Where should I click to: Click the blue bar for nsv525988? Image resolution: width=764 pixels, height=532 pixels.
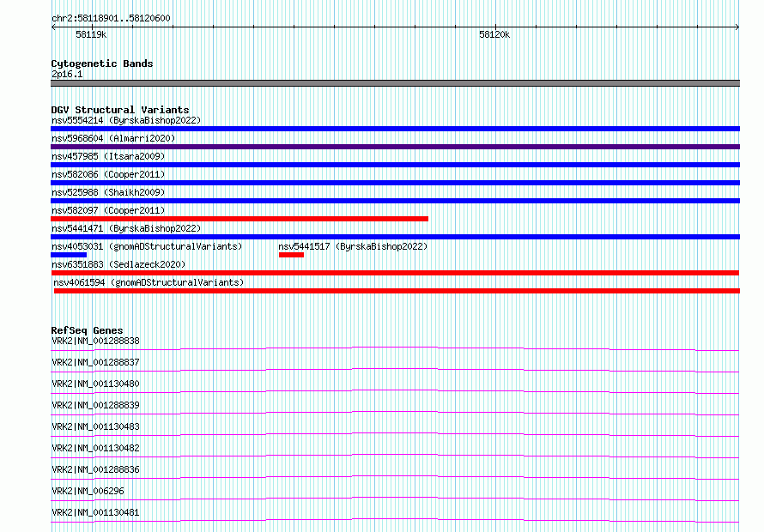click(395, 201)
